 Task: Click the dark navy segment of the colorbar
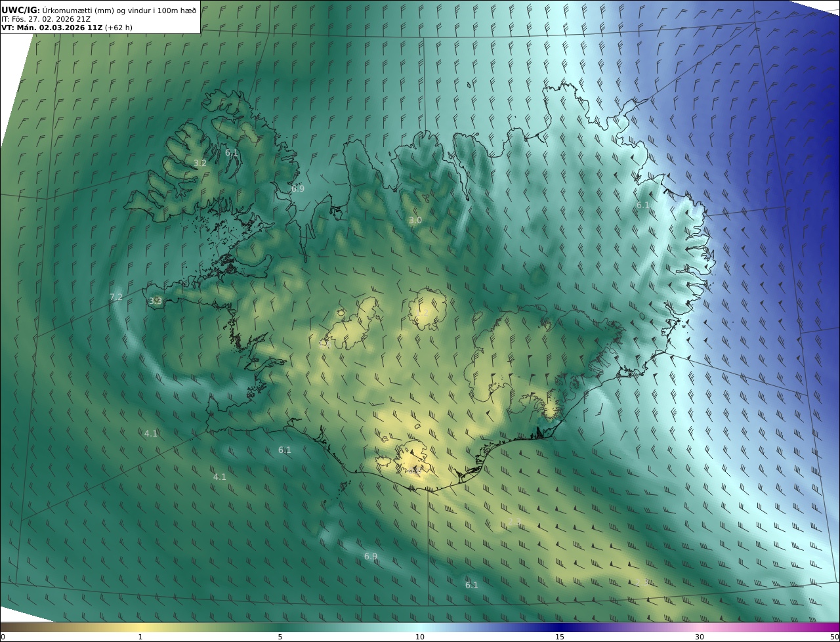(x=560, y=627)
